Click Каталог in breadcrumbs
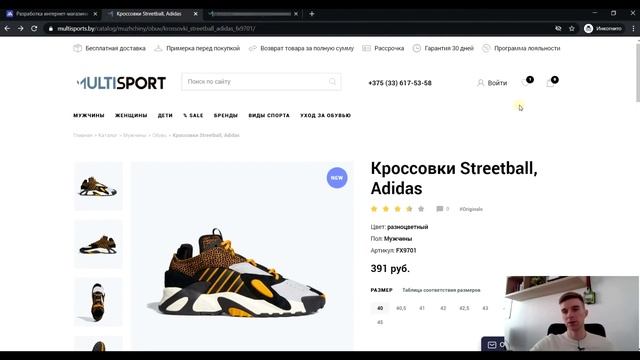Viewport: 640px width, 360px height. [108, 135]
